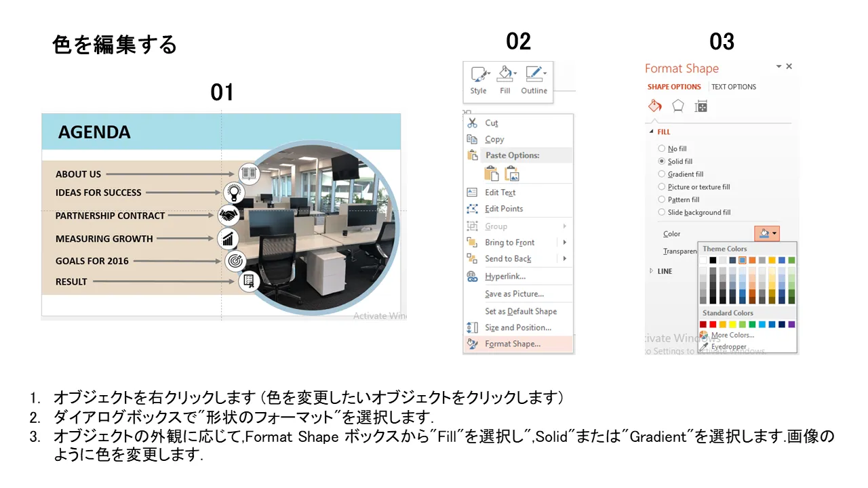Select the No fill radio button
Screen dimensions: 868x488
point(662,148)
